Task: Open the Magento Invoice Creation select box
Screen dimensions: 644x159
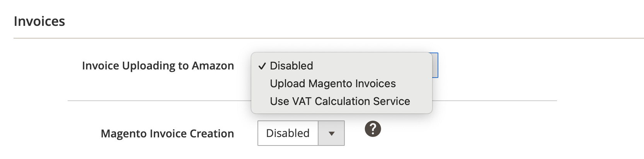Action: pyautogui.click(x=301, y=133)
